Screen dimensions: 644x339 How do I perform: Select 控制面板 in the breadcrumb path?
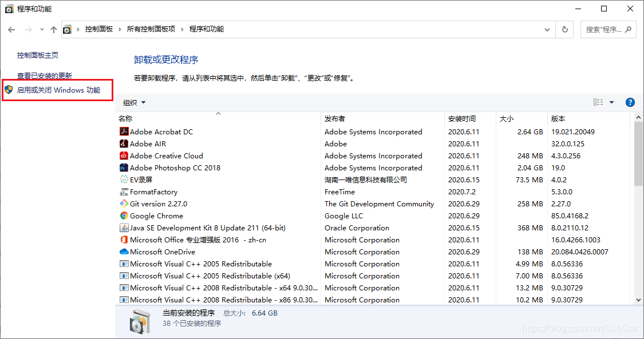(x=99, y=29)
